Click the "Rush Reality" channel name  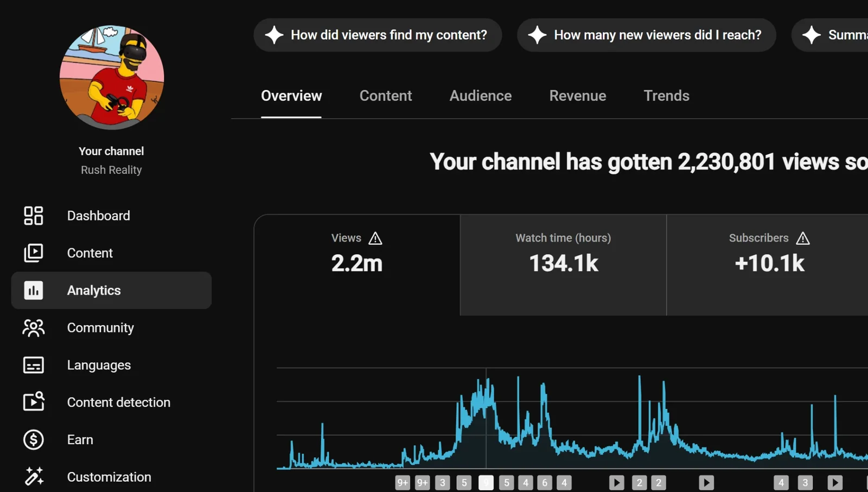click(x=111, y=170)
